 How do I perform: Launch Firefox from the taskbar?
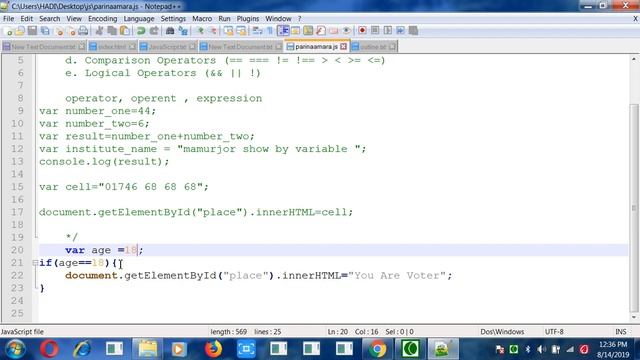click(213, 349)
